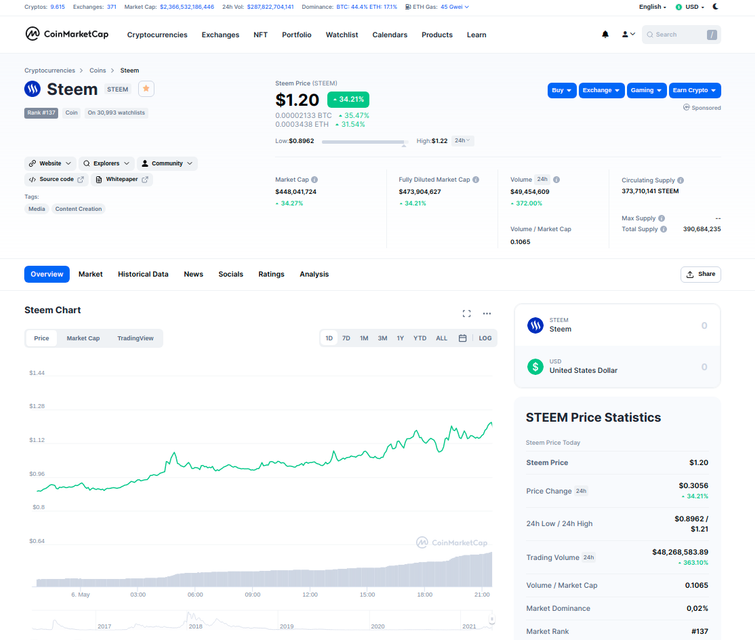Click the Sponsored info icon
The width and height of the screenshot is (755, 640).
(686, 107)
